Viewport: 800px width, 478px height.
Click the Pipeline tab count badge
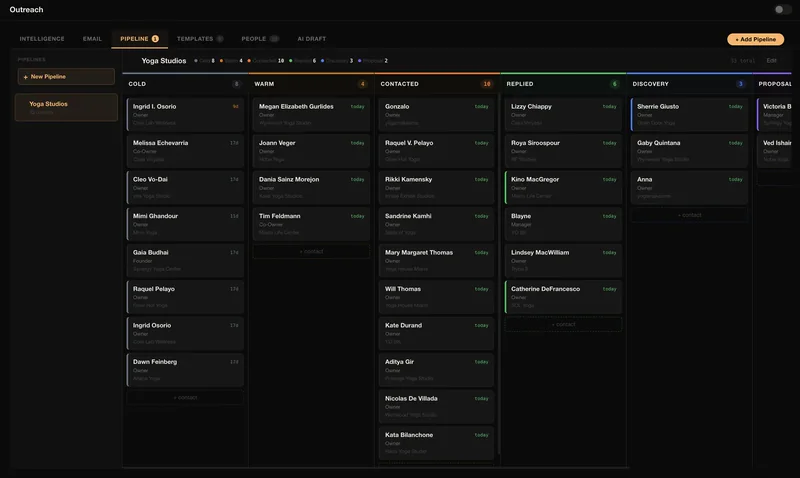click(155, 39)
